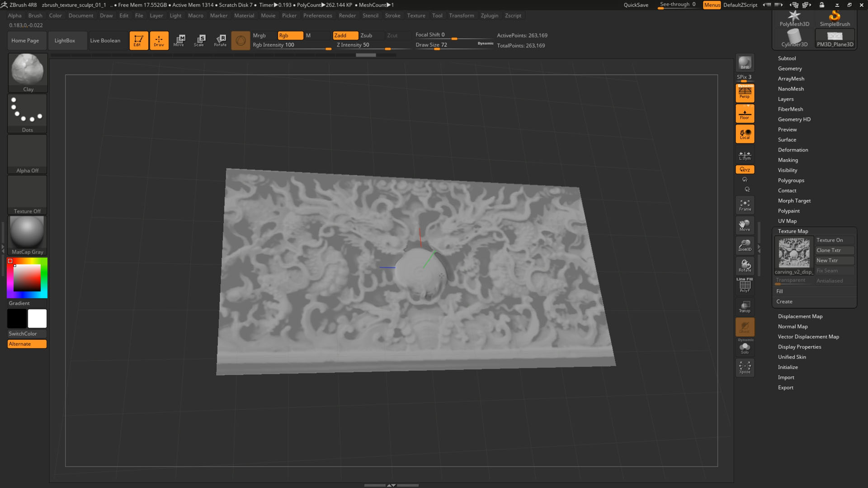Click the Solo mode icon
This screenshot has width=868, height=488.
click(x=745, y=348)
